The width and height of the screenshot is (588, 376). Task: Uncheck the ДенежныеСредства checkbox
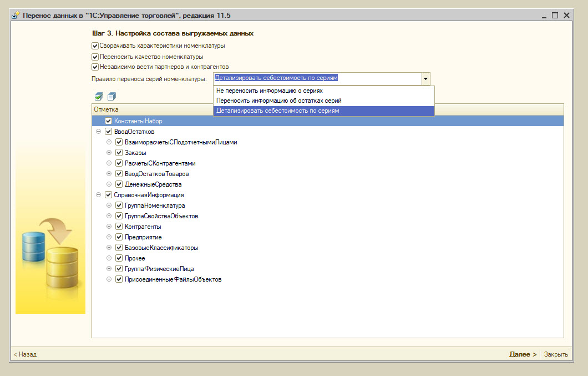119,184
